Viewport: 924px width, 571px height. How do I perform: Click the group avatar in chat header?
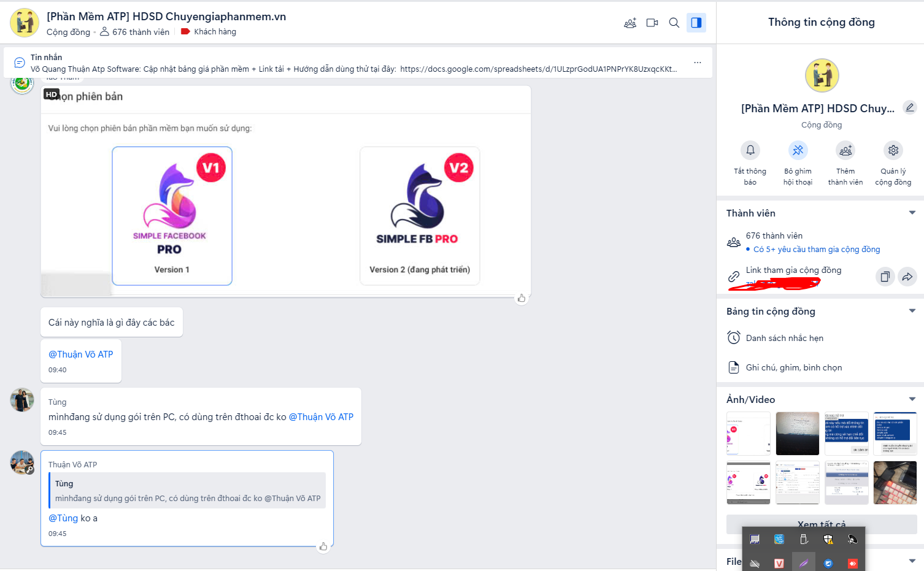coord(25,23)
